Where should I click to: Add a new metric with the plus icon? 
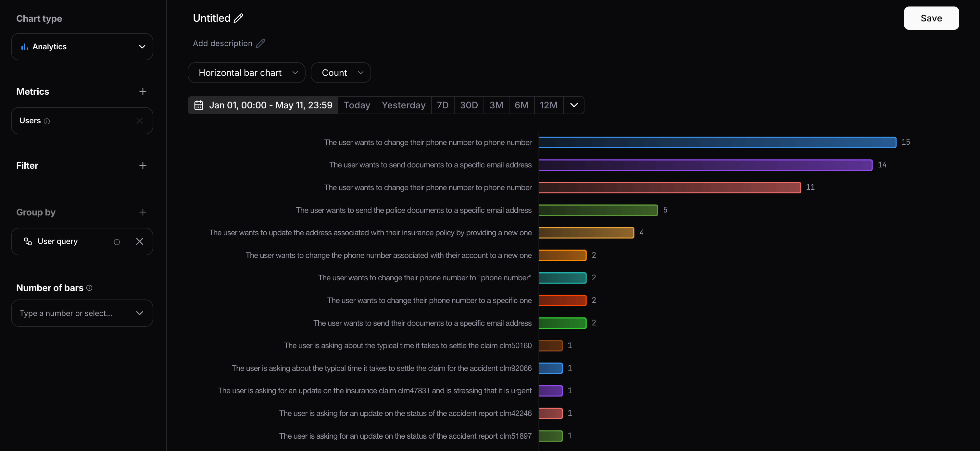[143, 91]
